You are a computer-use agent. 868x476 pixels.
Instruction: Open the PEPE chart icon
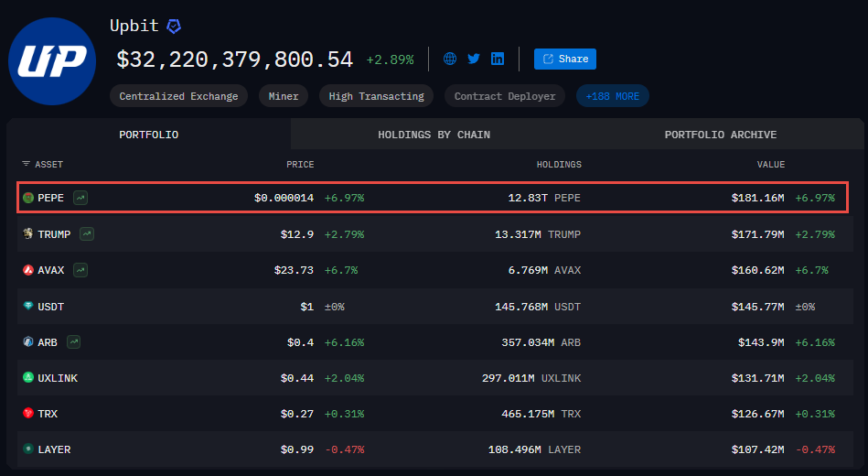[x=80, y=198]
